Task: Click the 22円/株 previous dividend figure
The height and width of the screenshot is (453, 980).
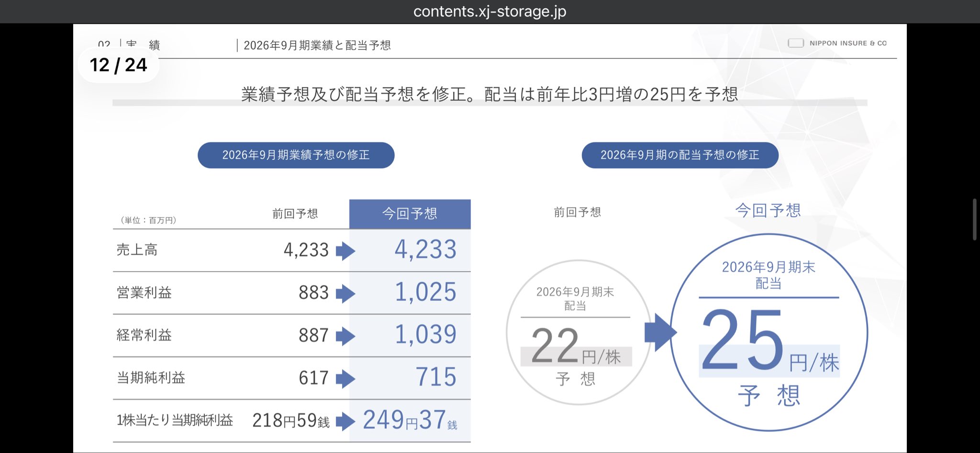Action: point(576,345)
